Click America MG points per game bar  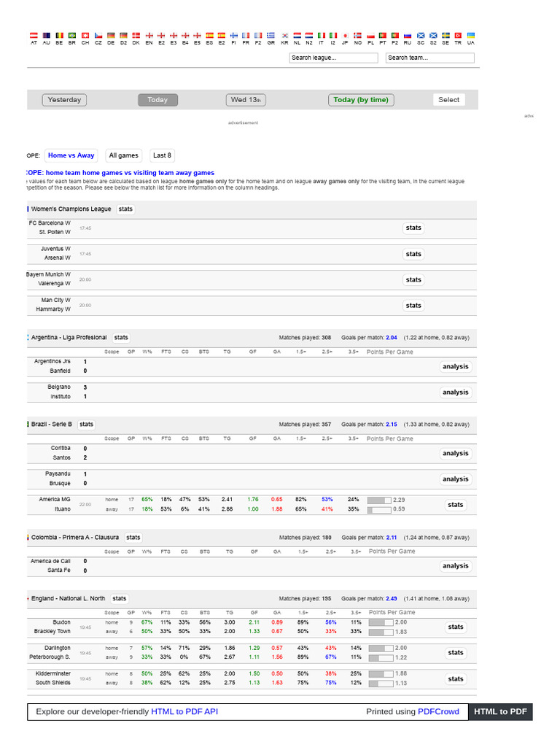pyautogui.click(x=379, y=500)
